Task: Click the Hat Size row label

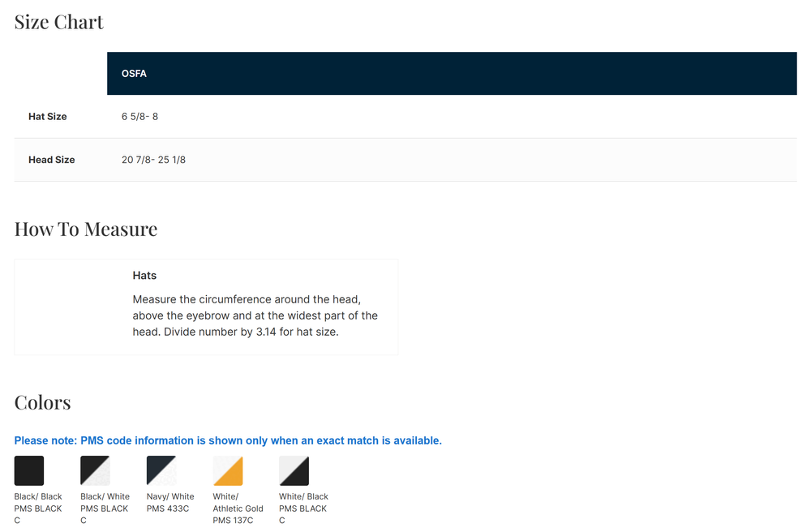Action: tap(48, 117)
